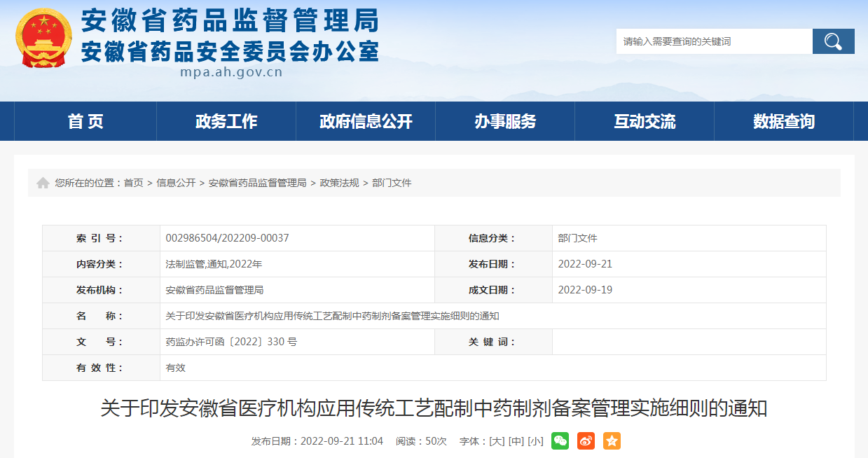Click document number 药监办许可函〔2022〕330号
Image resolution: width=868 pixels, height=458 pixels.
231,342
